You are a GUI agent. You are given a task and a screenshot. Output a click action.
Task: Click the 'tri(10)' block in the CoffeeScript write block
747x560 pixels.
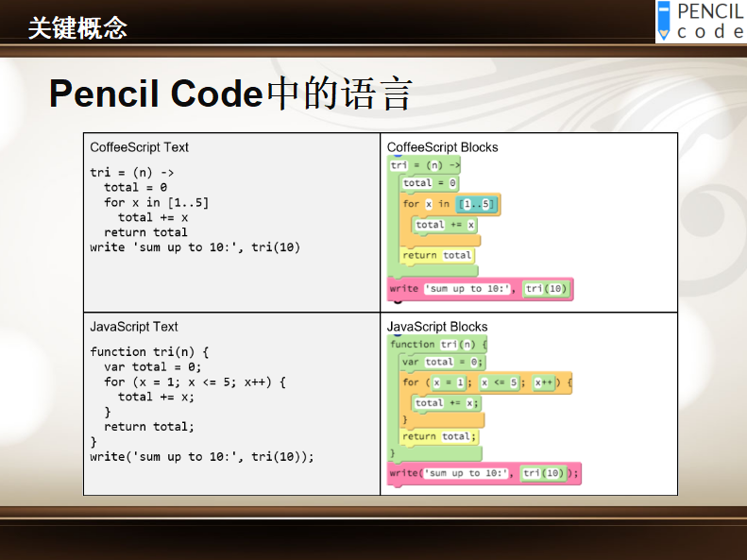(x=546, y=289)
